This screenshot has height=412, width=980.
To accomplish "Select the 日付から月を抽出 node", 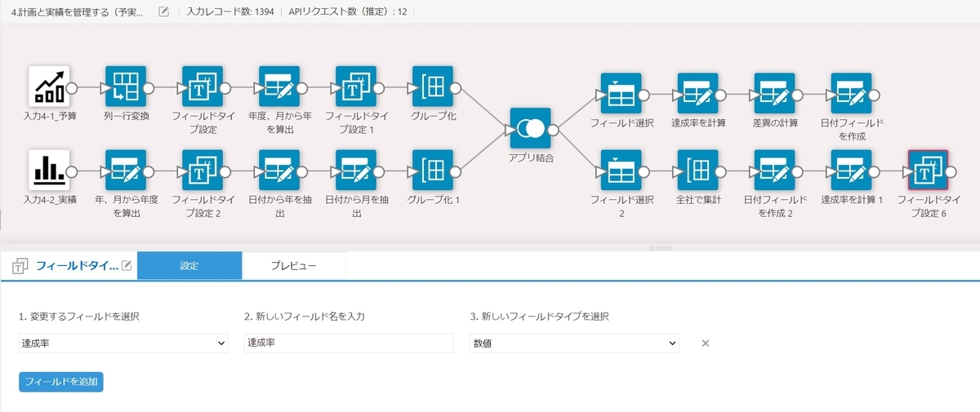I will [356, 170].
